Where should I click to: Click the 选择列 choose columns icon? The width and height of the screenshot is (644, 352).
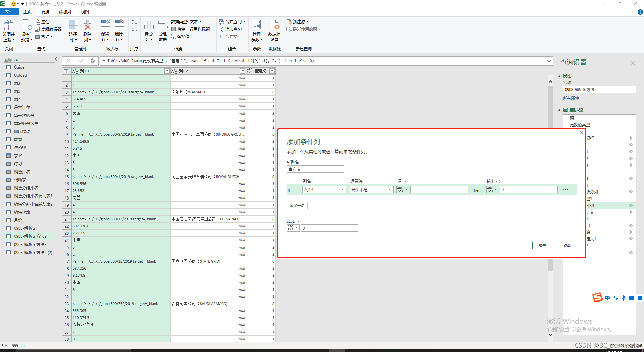[73, 25]
